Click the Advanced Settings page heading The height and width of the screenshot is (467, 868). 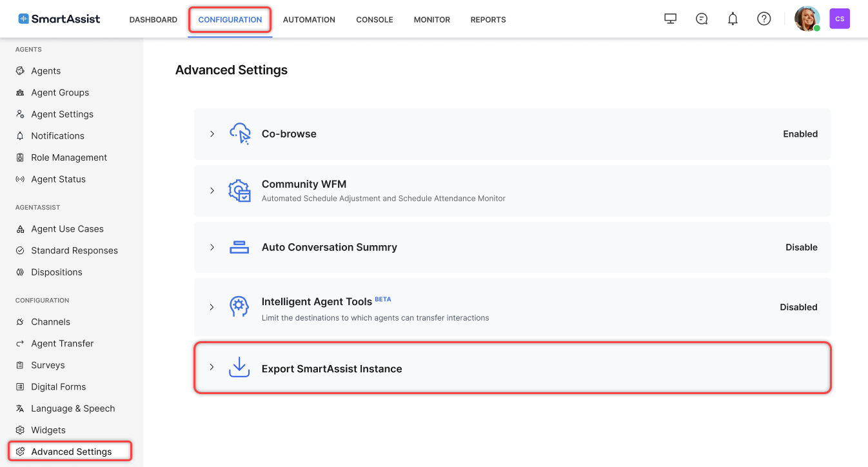232,70
